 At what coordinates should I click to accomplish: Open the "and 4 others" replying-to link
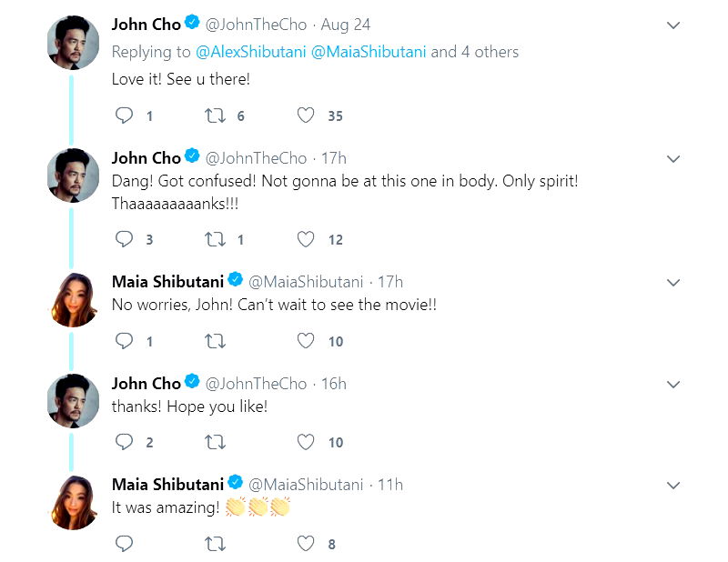474,52
